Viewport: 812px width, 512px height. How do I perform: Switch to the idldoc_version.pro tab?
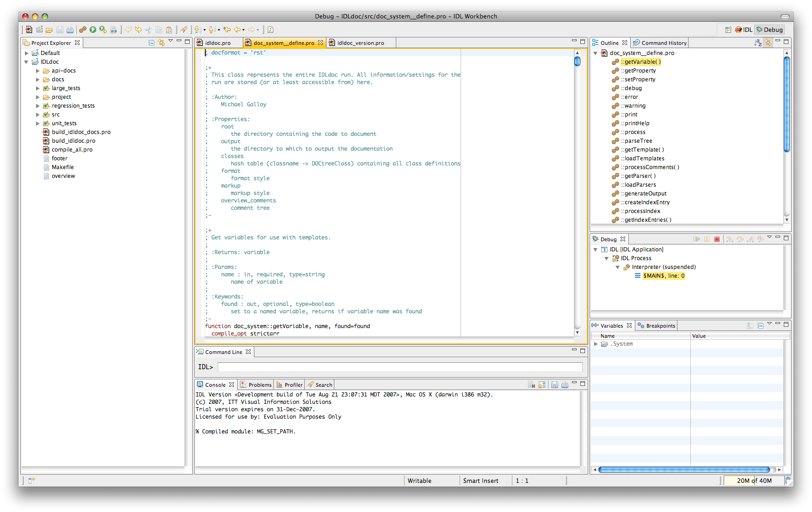pyautogui.click(x=360, y=43)
